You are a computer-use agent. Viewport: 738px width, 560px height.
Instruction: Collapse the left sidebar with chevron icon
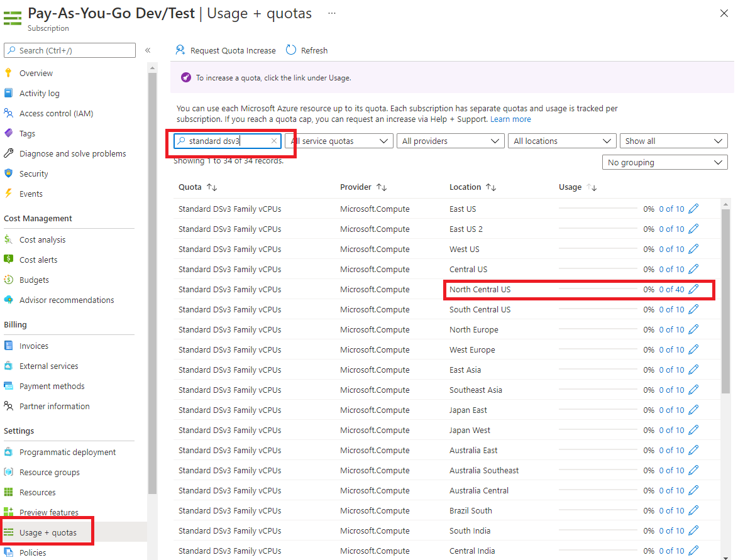(x=148, y=50)
